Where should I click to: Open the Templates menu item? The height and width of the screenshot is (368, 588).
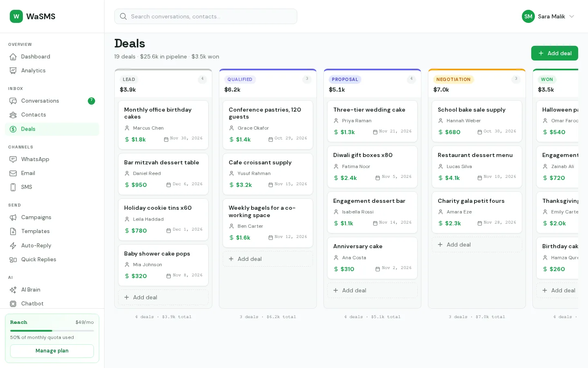52,231
